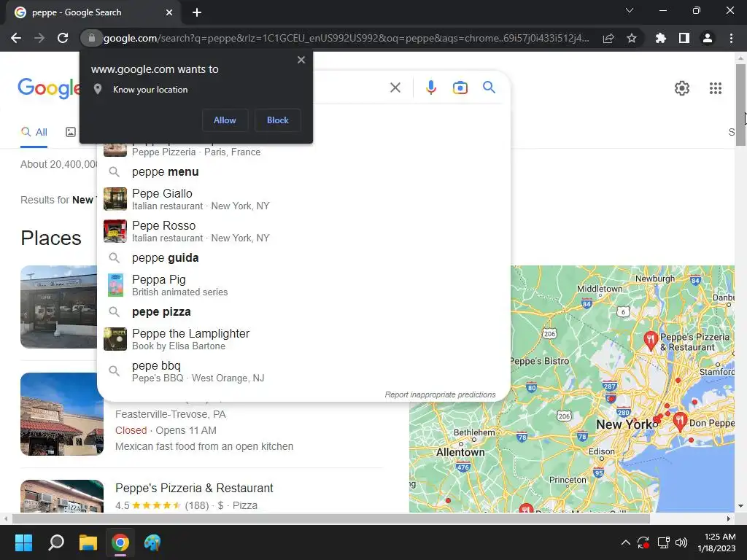The height and width of the screenshot is (560, 747).
Task: Choose the 'peppe guida' suggestion
Action: [x=303, y=258]
